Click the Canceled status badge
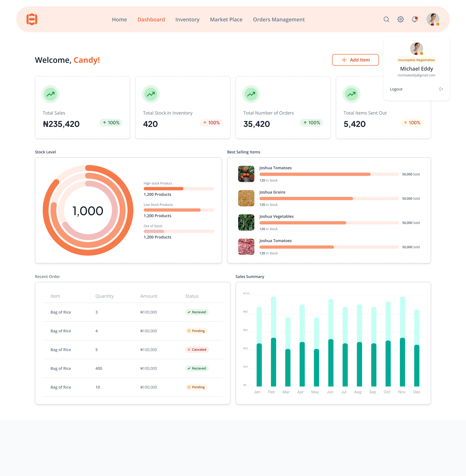466x476 pixels. pyautogui.click(x=197, y=350)
